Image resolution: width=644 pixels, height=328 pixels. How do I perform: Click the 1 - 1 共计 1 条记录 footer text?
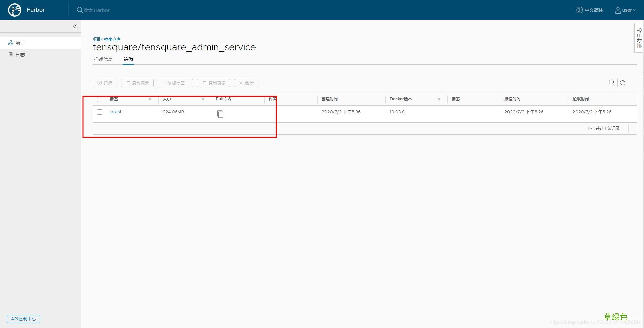click(603, 128)
